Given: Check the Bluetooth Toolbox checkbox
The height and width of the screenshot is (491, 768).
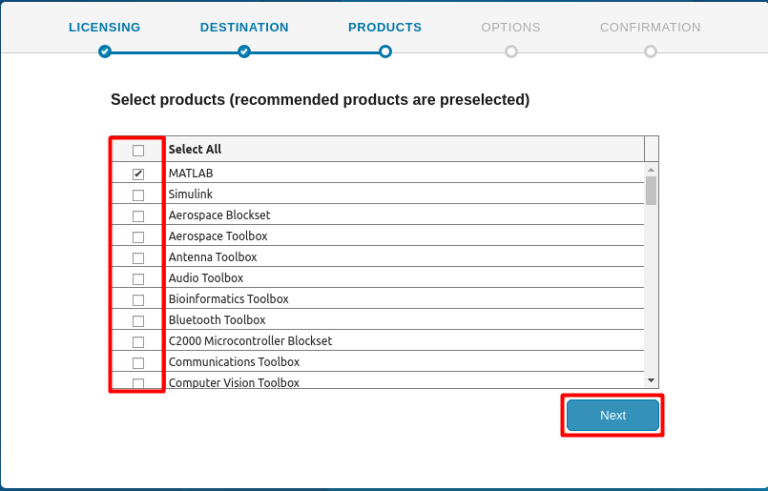Looking at the screenshot, I should 138,321.
